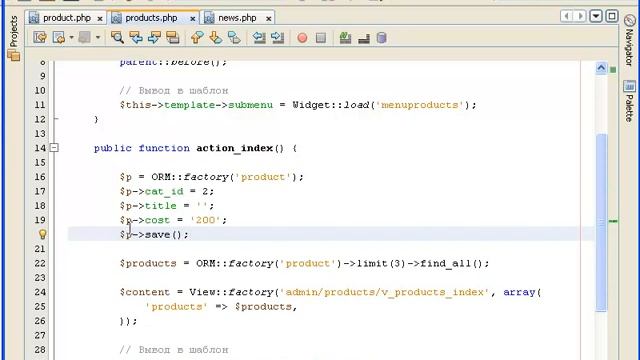Close the news.php tab
The image size is (640, 360).
(268, 19)
